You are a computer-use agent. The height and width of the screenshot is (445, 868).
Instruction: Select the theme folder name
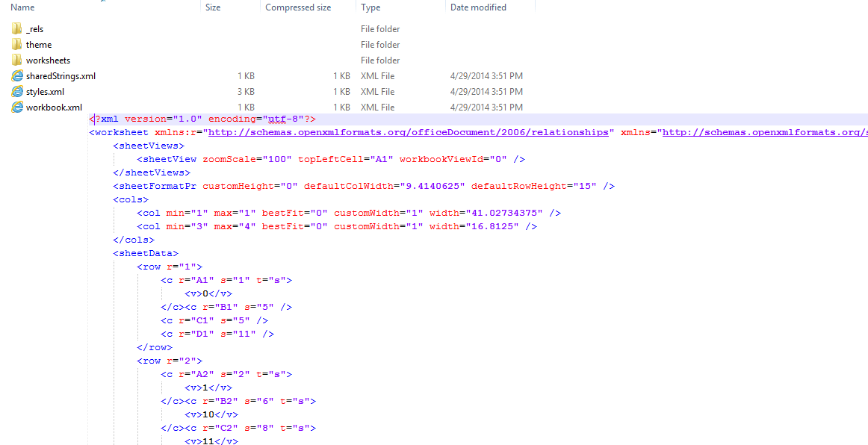coord(39,44)
